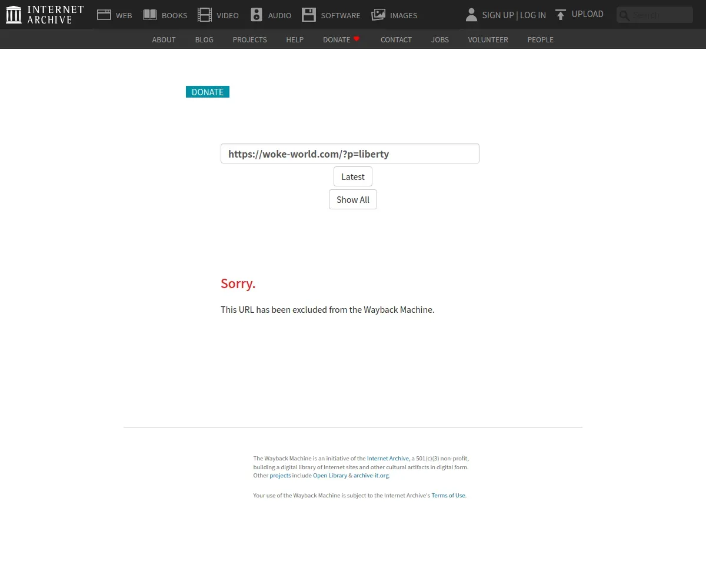Open VOLUNTEER in the secondary nav

(488, 39)
